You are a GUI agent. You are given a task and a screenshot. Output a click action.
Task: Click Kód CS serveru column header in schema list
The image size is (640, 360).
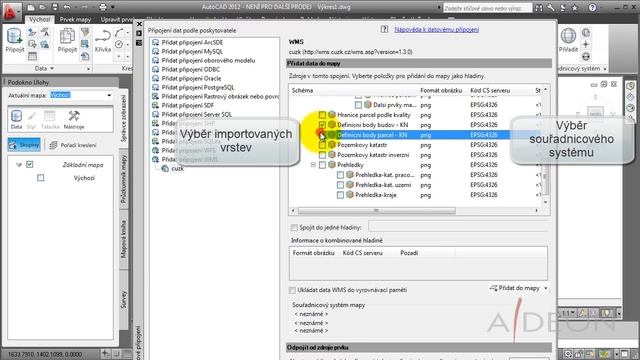490,91
